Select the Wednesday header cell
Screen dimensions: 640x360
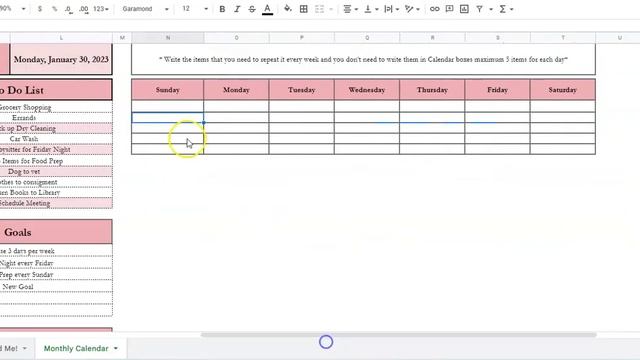pos(367,90)
